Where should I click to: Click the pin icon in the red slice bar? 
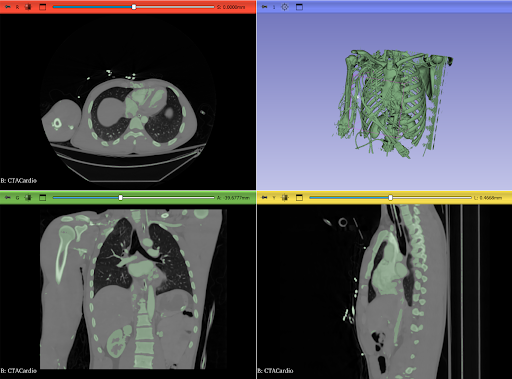coord(7,7)
